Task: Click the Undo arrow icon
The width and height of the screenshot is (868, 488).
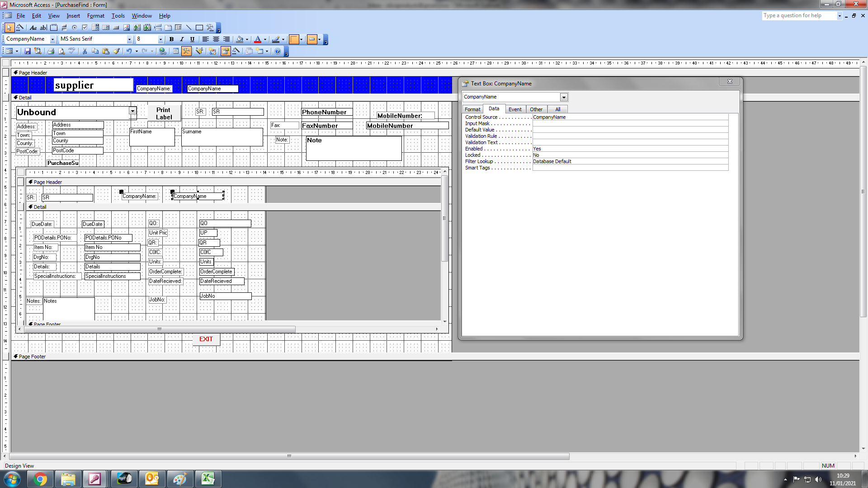Action: (129, 51)
